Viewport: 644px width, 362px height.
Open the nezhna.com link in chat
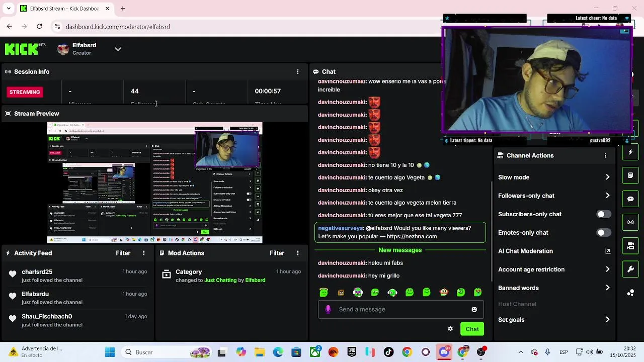pyautogui.click(x=412, y=236)
